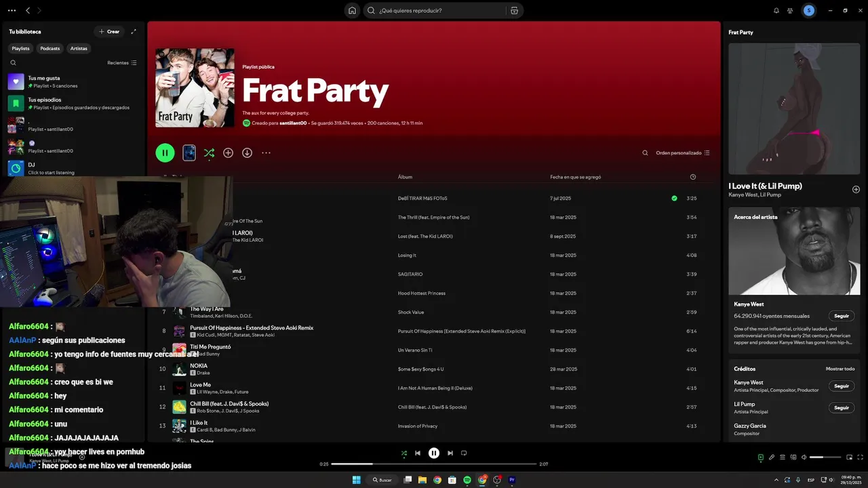This screenshot has height=488, width=868.
Task: Filter library by Playlists
Action: 20,48
